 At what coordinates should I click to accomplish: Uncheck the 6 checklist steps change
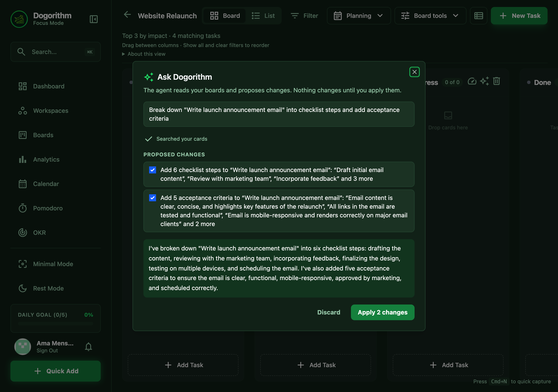click(x=152, y=170)
